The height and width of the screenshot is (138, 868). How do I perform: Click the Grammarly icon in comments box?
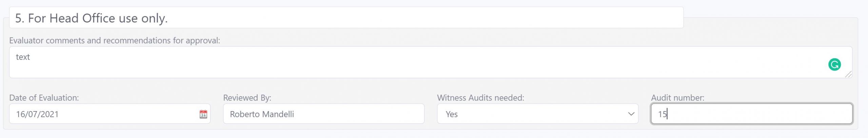834,64
